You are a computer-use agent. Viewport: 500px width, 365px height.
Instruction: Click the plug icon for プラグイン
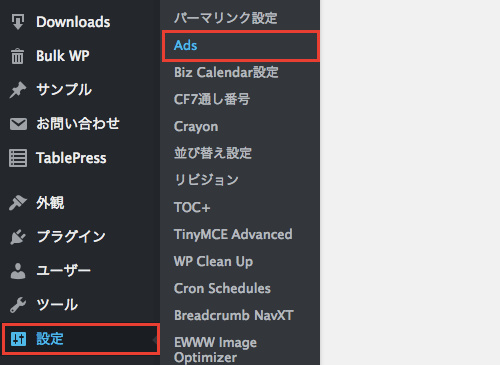coord(18,237)
